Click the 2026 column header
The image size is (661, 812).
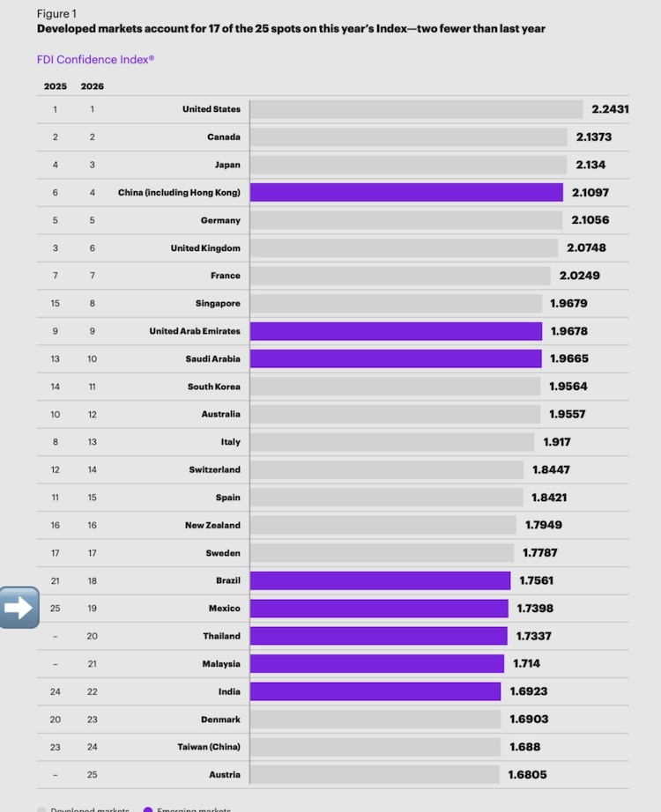point(92,86)
